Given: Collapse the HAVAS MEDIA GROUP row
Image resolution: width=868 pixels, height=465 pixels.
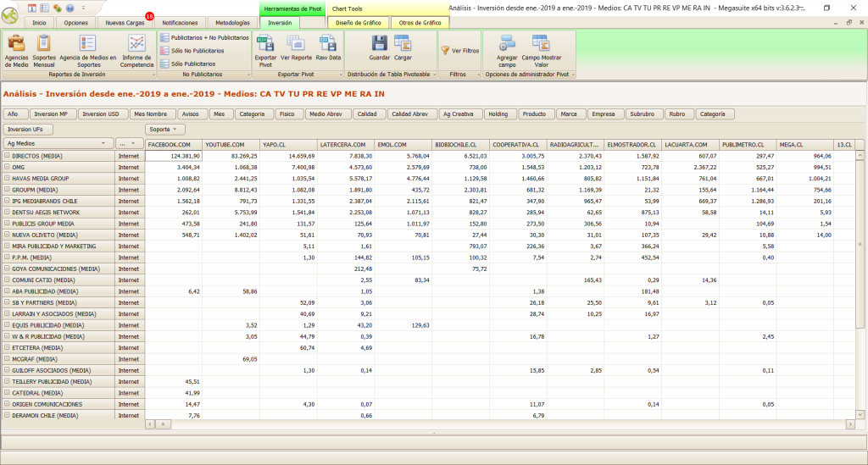Looking at the screenshot, I should [x=7, y=178].
